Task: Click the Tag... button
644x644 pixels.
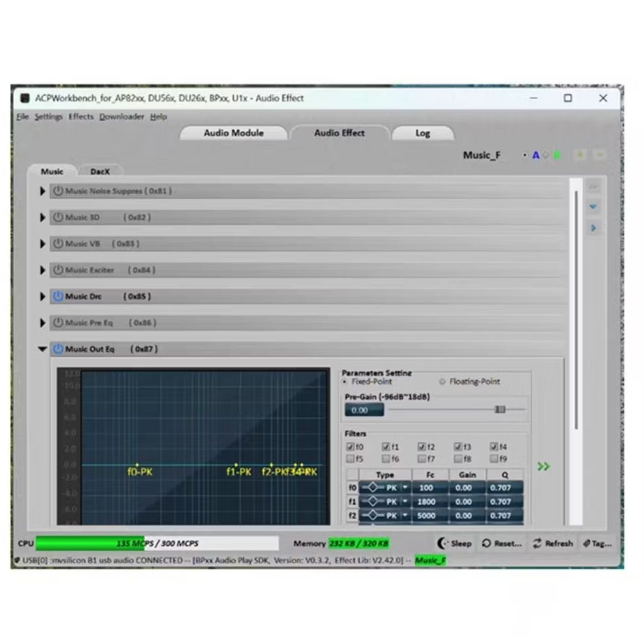Action: point(598,543)
